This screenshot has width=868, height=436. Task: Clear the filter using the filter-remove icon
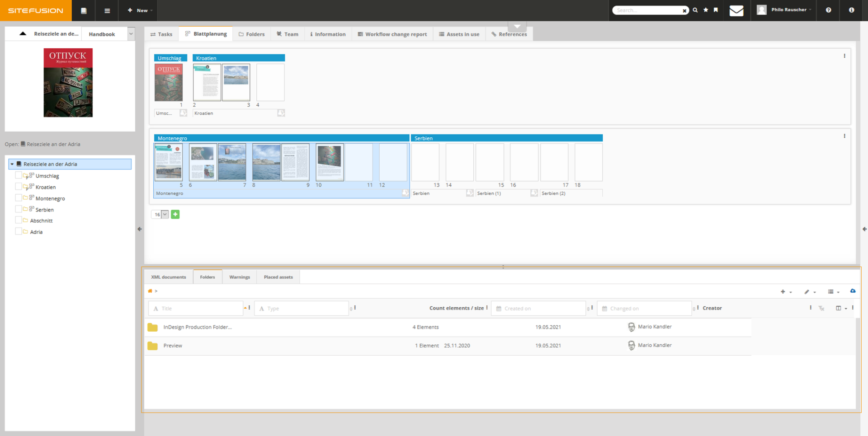821,309
